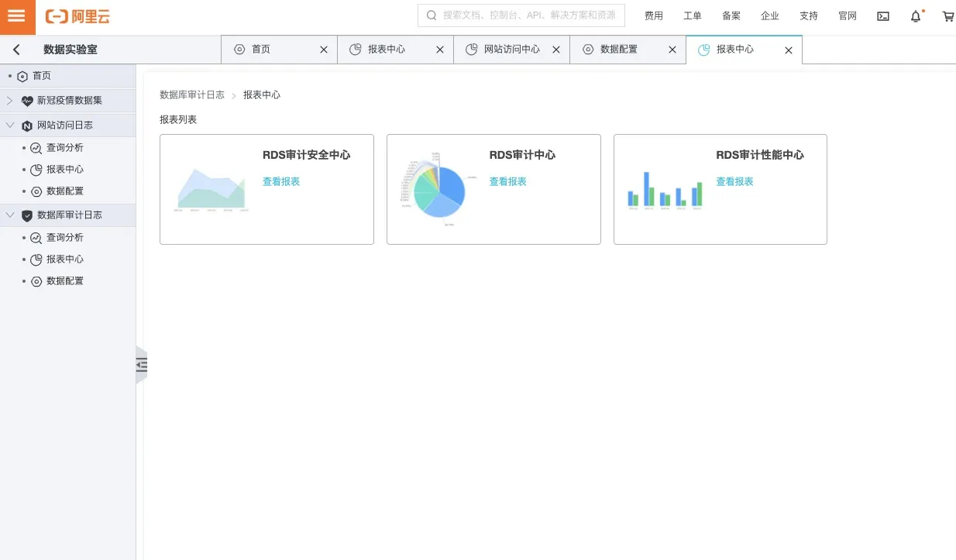Click the 数据配置 gear icon under 数据库审计日志
956x560 pixels.
tap(36, 281)
